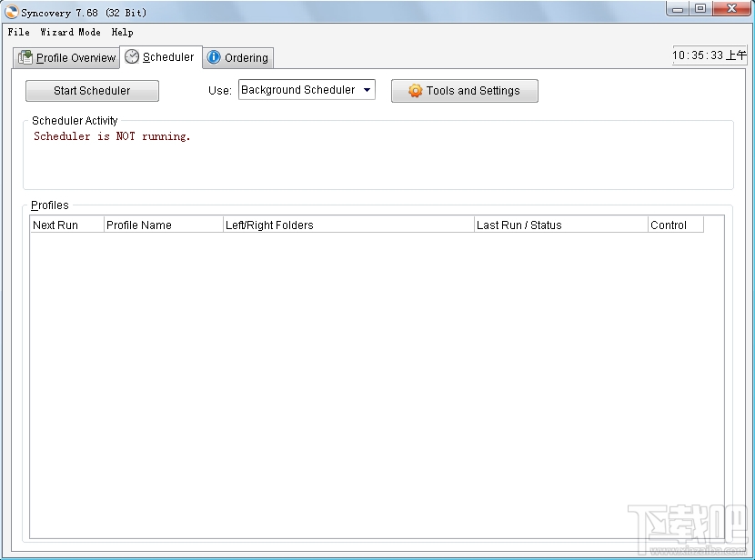The height and width of the screenshot is (560, 755).
Task: Open the File menu
Action: (x=19, y=32)
